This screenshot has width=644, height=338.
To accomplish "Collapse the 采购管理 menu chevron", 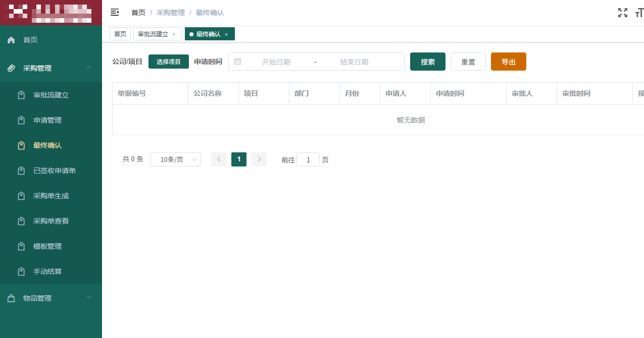I will [x=89, y=68].
